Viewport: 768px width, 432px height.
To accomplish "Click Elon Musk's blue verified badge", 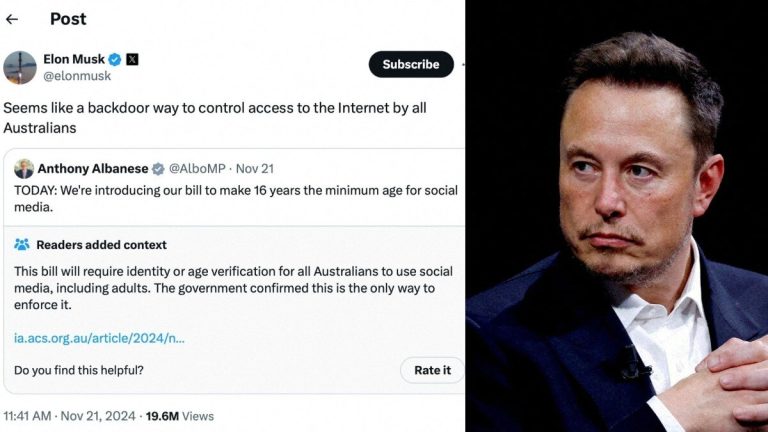I will click(x=115, y=59).
